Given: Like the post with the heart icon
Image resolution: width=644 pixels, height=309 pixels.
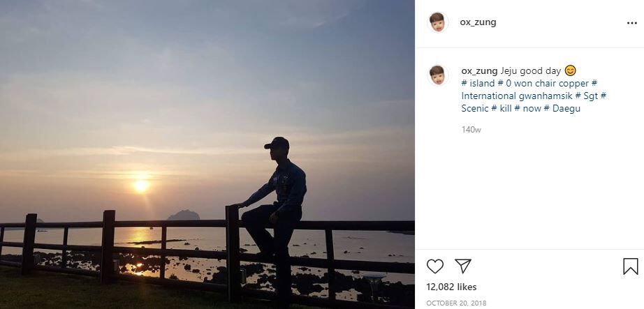Looking at the screenshot, I should tap(434, 266).
